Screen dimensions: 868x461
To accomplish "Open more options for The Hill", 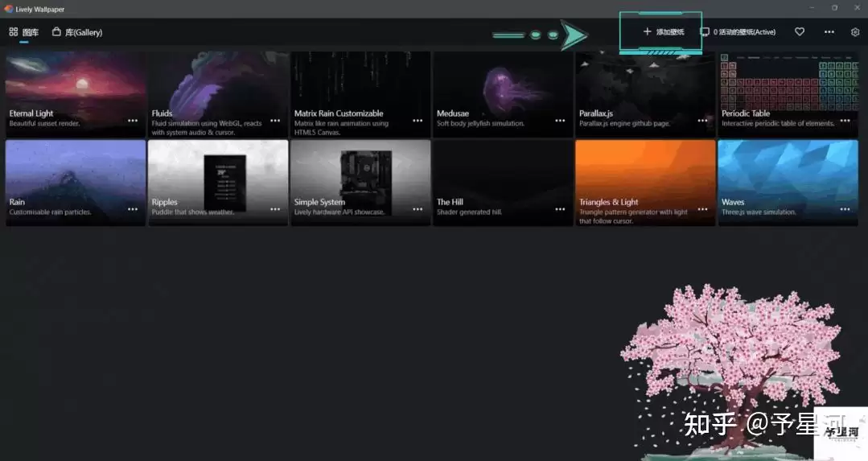I will click(560, 209).
